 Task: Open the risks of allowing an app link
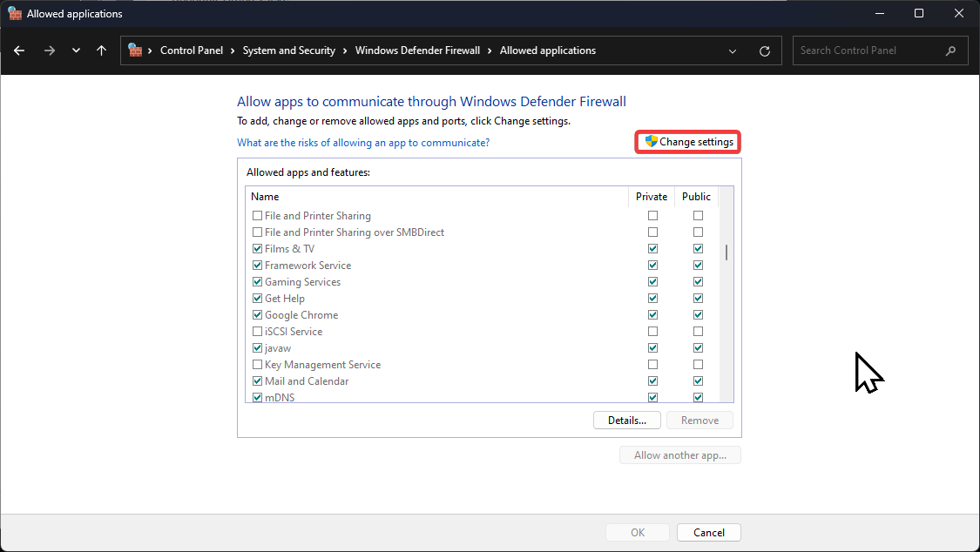click(x=363, y=143)
